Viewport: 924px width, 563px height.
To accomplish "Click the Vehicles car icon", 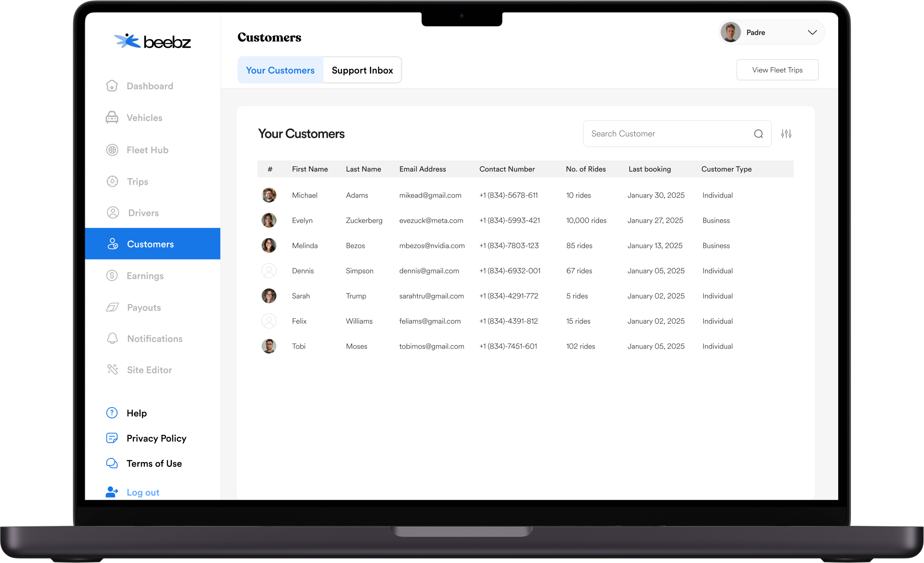I will coord(112,117).
